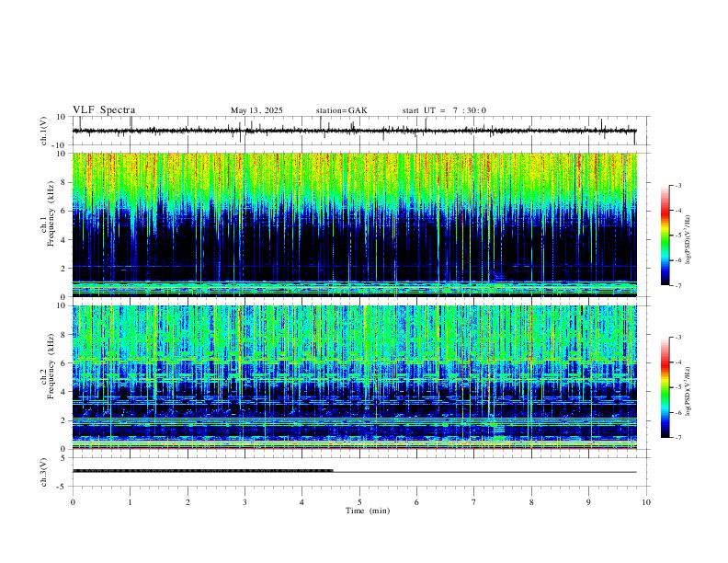Viewport: 728px width, 563px height.
Task: Click the 6 kHz tick label of ch.2 spectrogram
Action: pos(64,363)
